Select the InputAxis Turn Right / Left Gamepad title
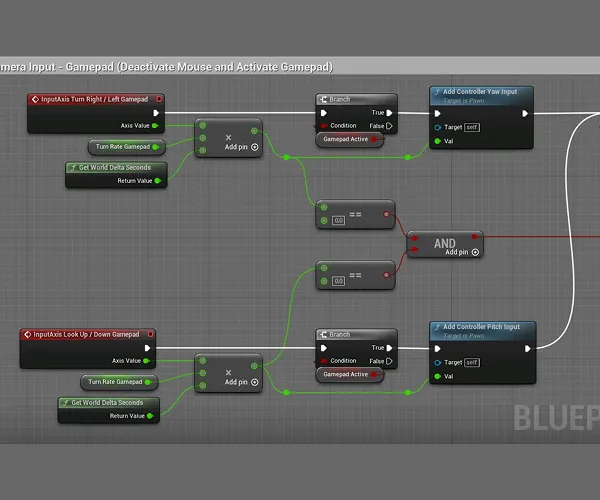Screen dimensions: 600x500 pos(90,99)
